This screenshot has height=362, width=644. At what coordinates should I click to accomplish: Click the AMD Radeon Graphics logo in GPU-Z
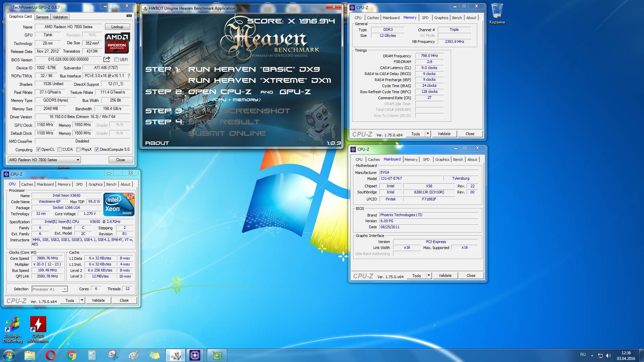coord(117,43)
